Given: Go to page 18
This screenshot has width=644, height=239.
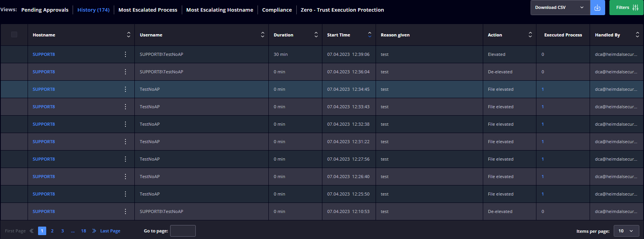Looking at the screenshot, I should coord(84,231).
